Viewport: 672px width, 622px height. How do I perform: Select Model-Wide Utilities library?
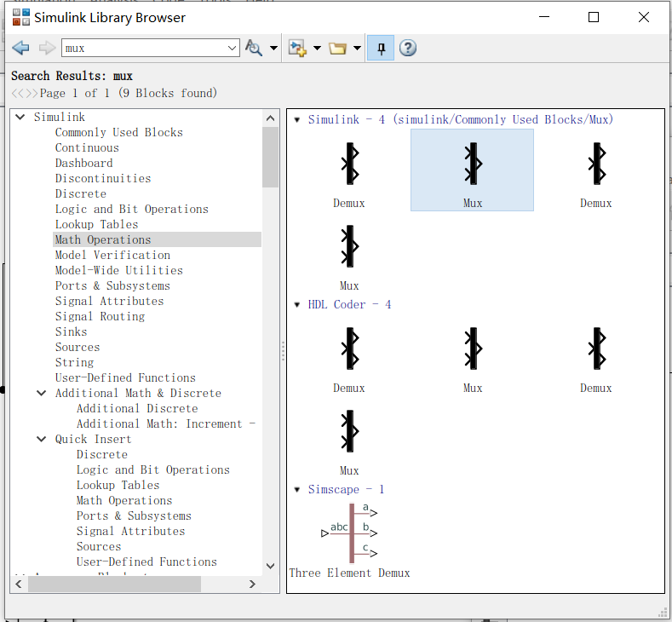pyautogui.click(x=118, y=270)
